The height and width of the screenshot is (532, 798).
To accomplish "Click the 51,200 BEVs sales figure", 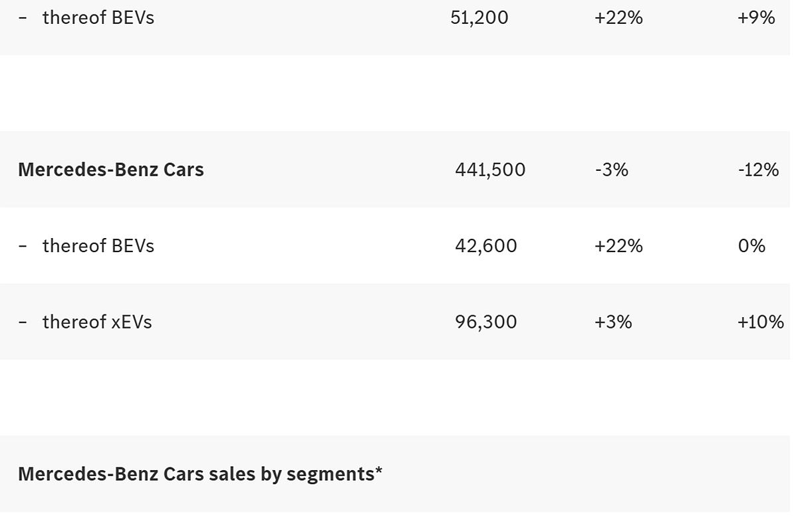I will (x=479, y=17).
